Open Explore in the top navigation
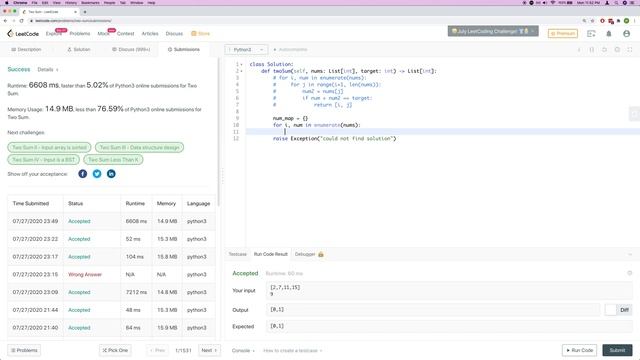This screenshot has width=640, height=360. (53, 33)
